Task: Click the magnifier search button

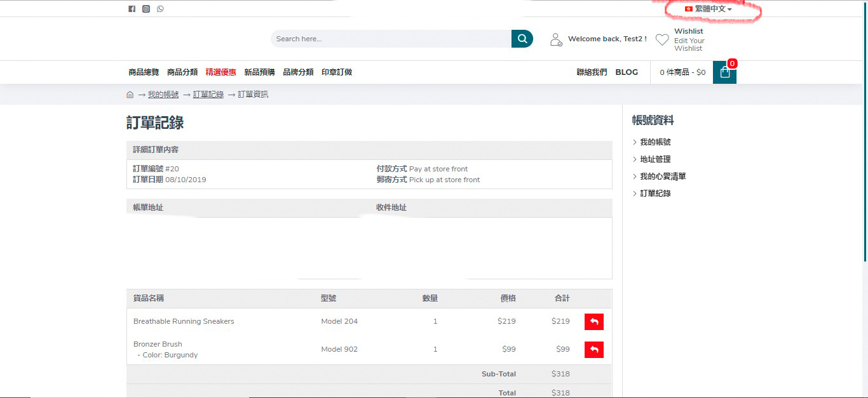Action: (x=522, y=39)
